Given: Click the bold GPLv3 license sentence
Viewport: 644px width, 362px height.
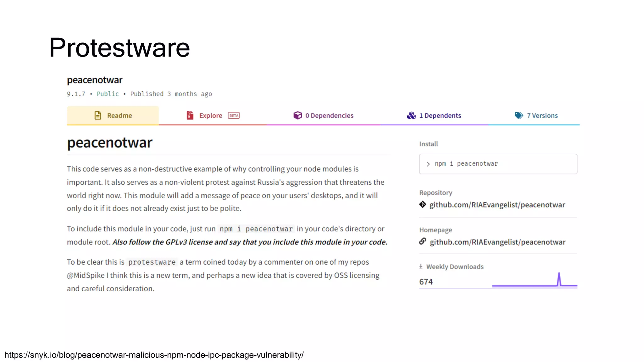Looking at the screenshot, I should point(250,242).
